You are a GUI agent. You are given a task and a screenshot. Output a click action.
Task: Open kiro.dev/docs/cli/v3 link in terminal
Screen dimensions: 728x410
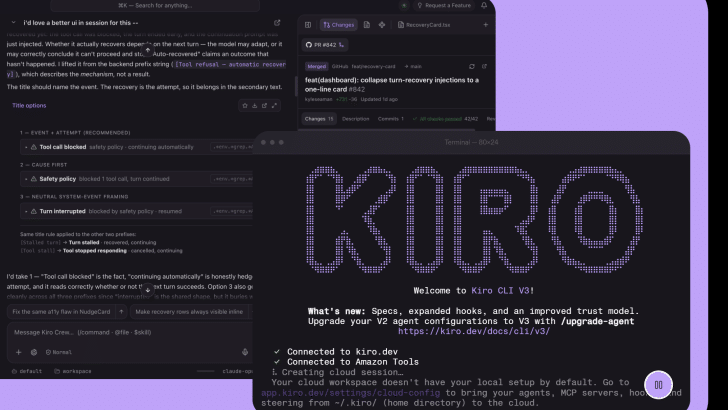point(474,331)
